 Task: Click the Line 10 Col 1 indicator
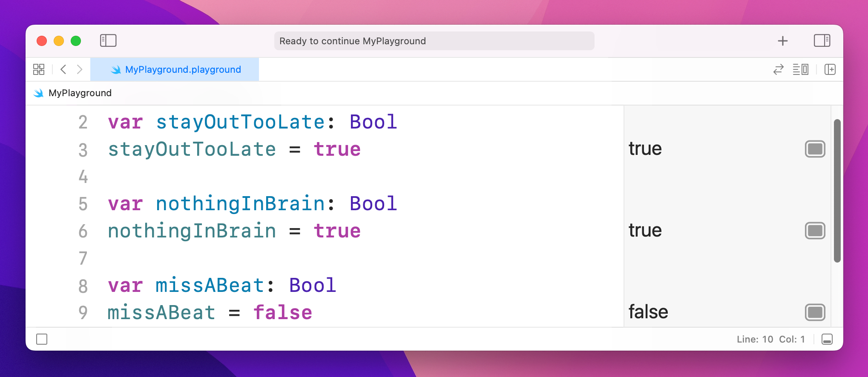coord(770,339)
